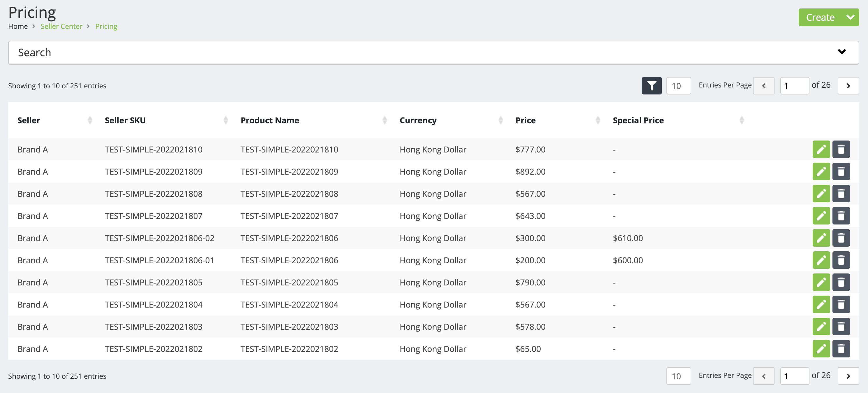This screenshot has height=393, width=868.
Task: Click the bottom page number field
Action: [x=794, y=376]
